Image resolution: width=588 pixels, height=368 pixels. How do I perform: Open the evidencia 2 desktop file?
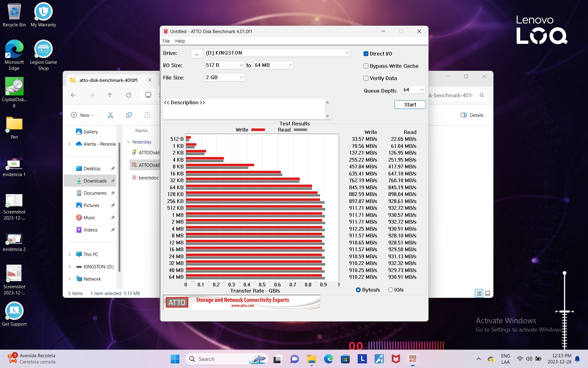[x=14, y=242]
